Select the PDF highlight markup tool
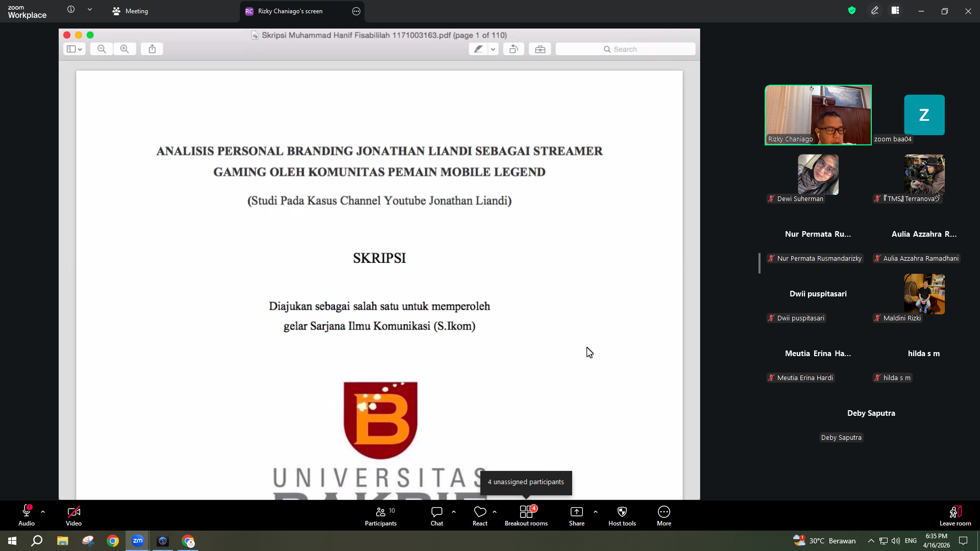Viewport: 980px width, 551px height. click(x=478, y=49)
